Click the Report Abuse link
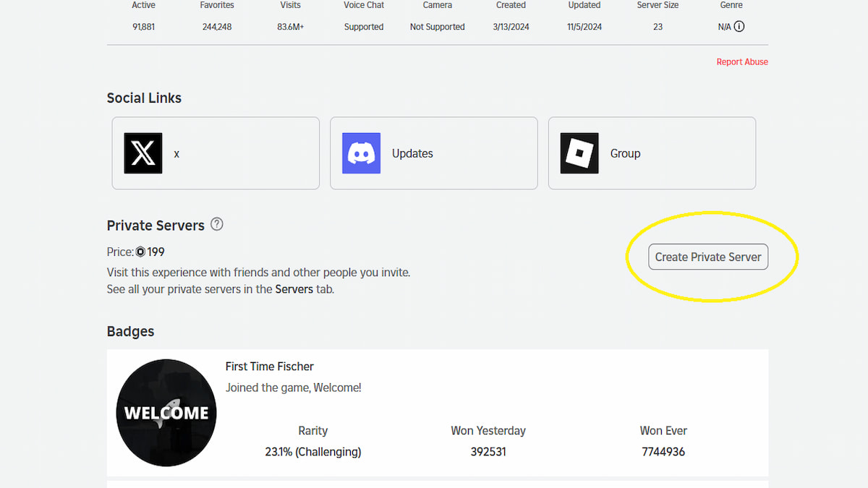The height and width of the screenshot is (488, 868). point(742,62)
